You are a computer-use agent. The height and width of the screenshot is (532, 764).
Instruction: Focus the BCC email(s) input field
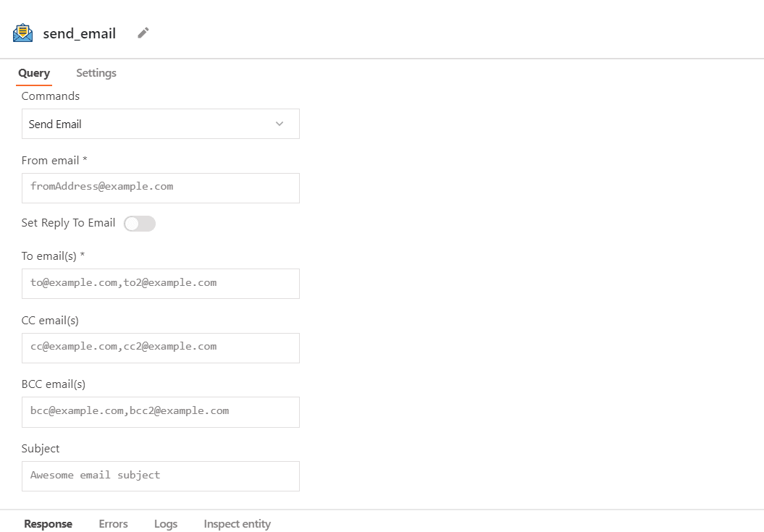pyautogui.click(x=160, y=411)
